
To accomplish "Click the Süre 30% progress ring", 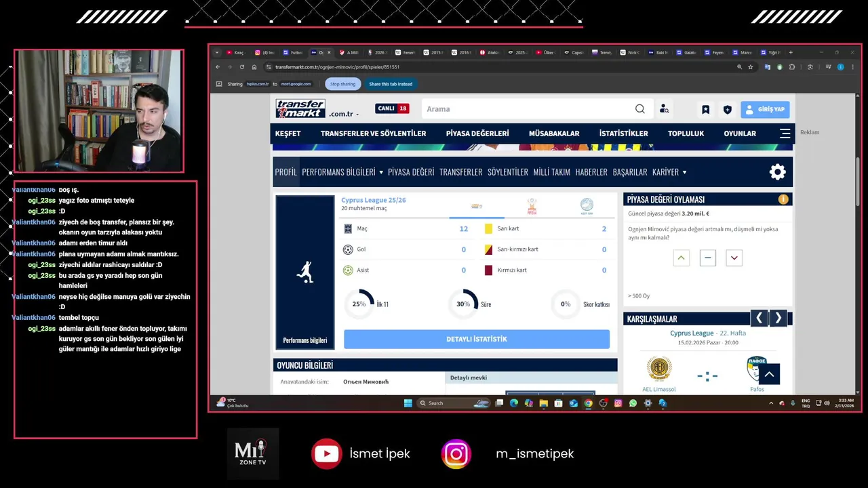I will click(463, 304).
